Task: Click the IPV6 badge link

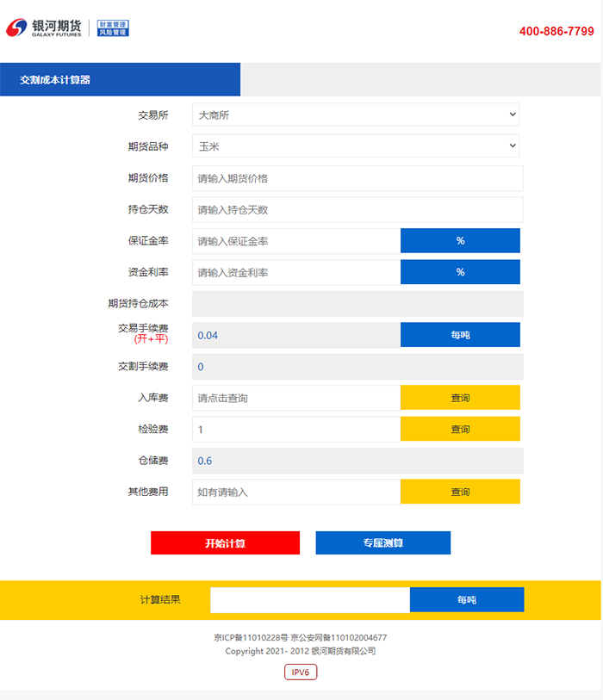Action: point(301,672)
